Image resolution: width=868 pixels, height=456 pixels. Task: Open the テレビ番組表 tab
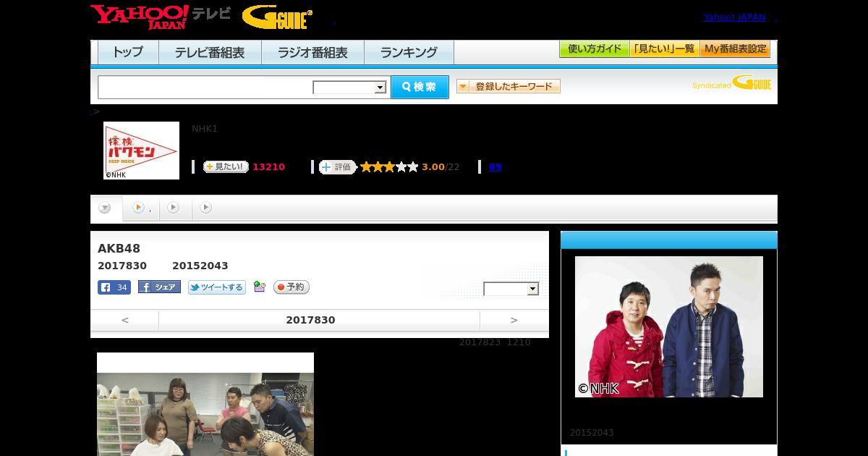[210, 52]
